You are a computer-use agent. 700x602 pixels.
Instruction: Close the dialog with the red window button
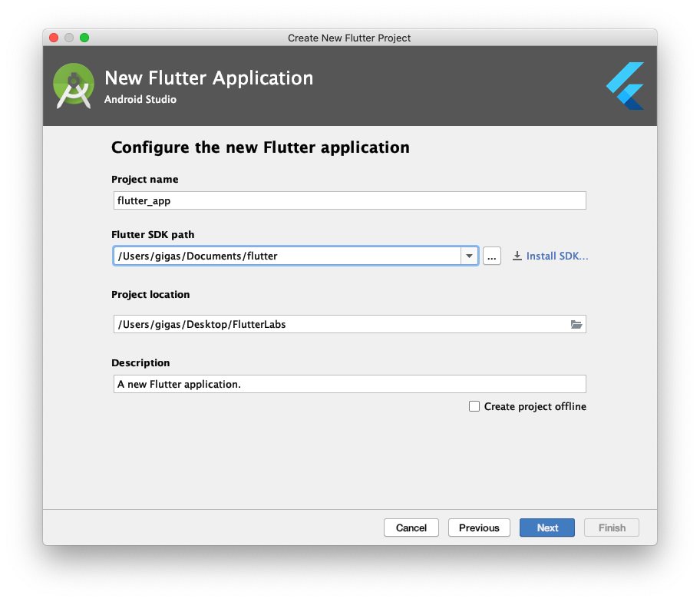(x=54, y=38)
